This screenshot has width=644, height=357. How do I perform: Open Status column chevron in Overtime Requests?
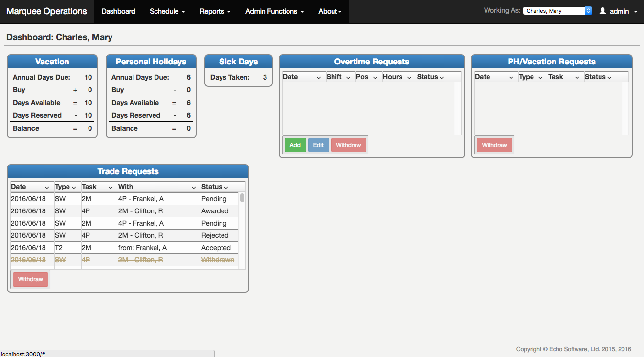442,78
